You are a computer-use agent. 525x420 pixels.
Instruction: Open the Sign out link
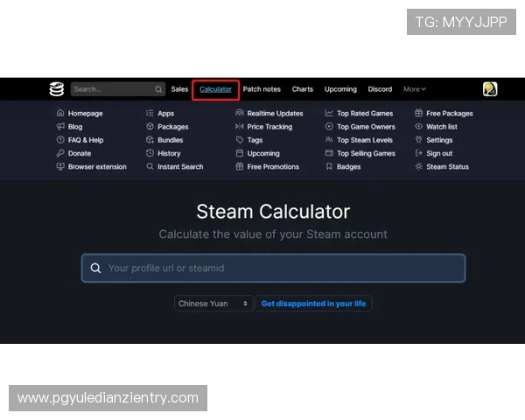tap(439, 153)
